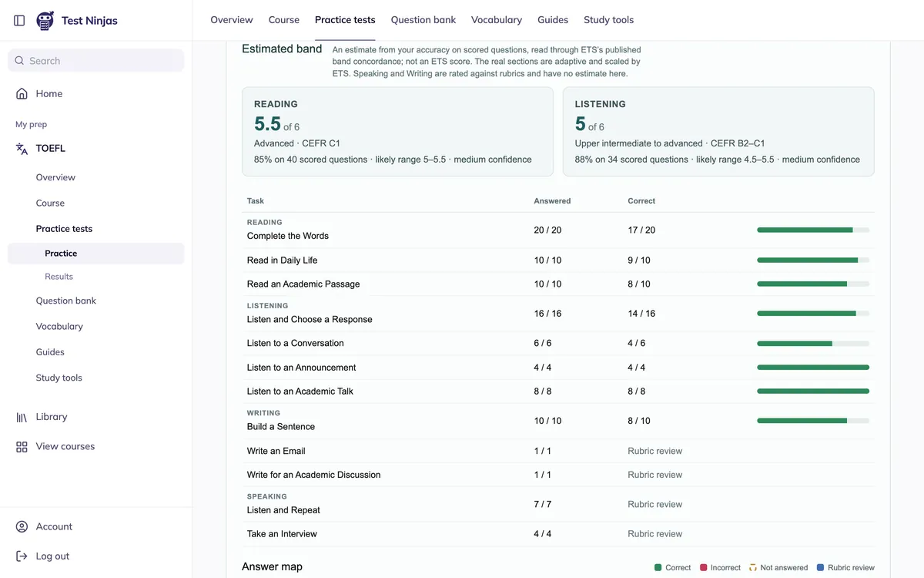
Task: Click the Answered column header
Action: [552, 201]
